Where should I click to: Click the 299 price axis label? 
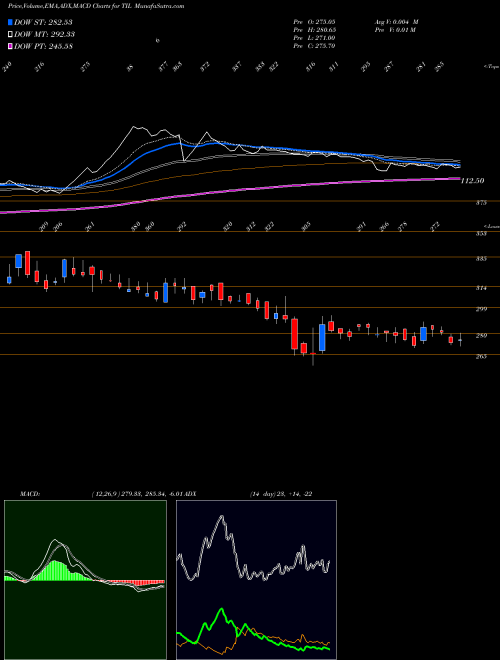coord(482,309)
